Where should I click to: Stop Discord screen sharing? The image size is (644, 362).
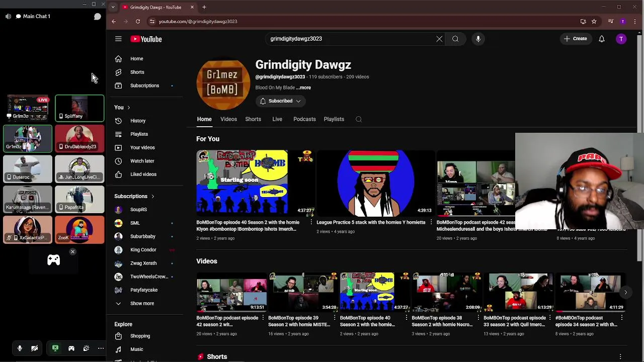55,348
